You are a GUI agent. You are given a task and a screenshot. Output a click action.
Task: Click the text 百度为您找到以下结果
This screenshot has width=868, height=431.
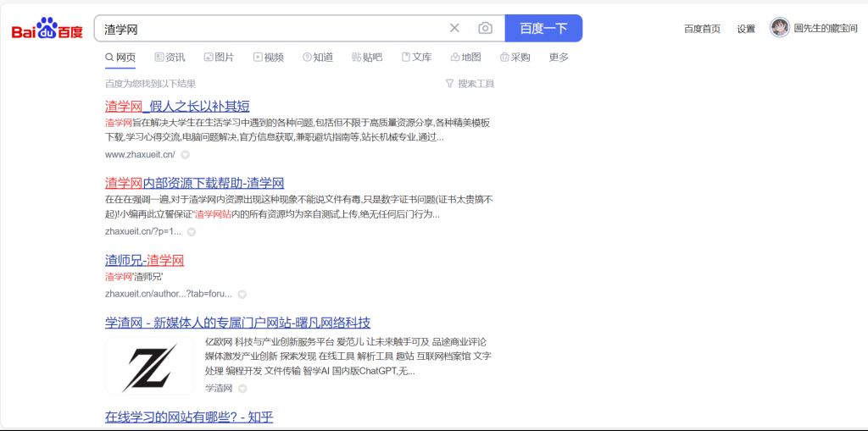pos(151,84)
